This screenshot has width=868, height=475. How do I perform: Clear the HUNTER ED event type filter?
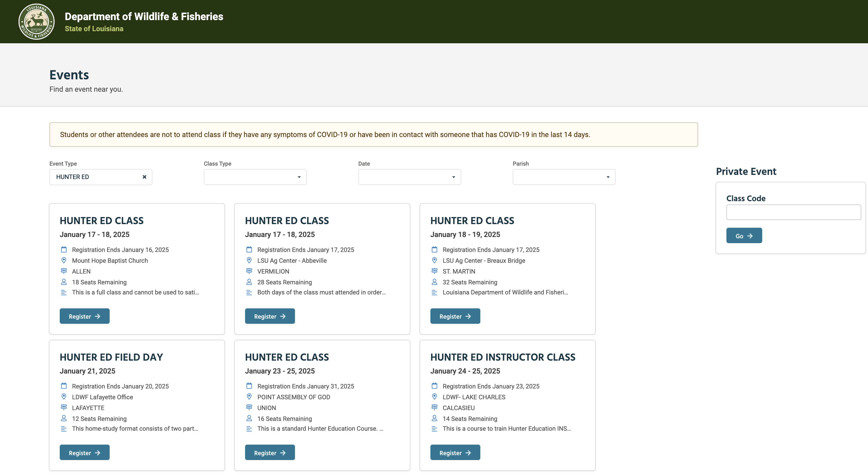[x=145, y=177]
